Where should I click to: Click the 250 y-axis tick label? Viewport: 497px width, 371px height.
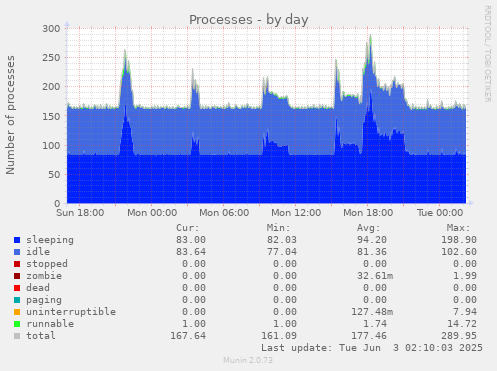coord(51,58)
